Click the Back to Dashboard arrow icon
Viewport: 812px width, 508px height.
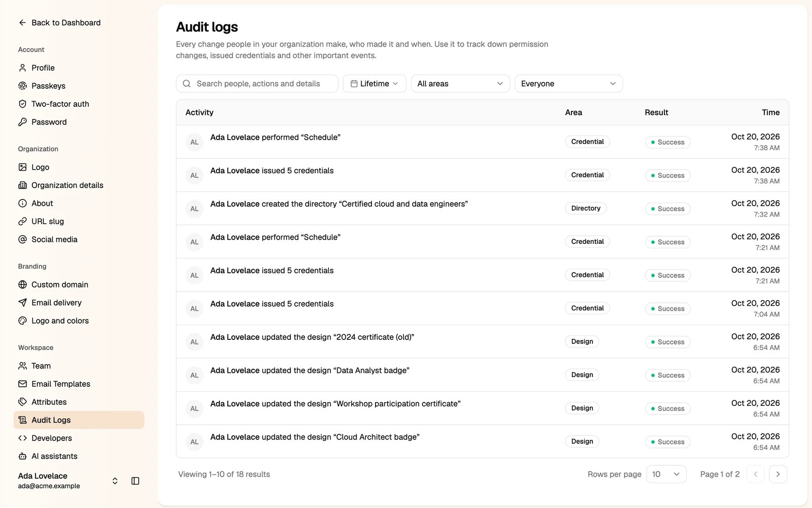(22, 23)
